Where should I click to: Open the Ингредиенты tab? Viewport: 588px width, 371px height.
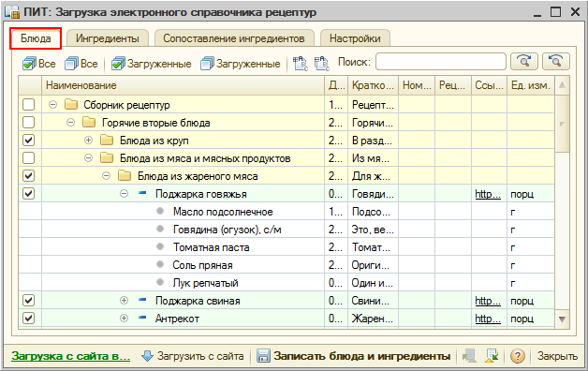(108, 38)
